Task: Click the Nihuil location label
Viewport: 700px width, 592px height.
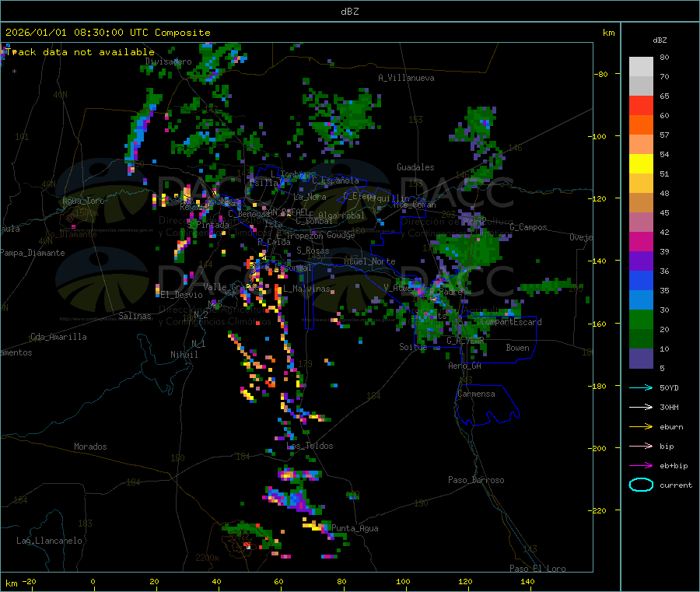Action: [x=184, y=355]
